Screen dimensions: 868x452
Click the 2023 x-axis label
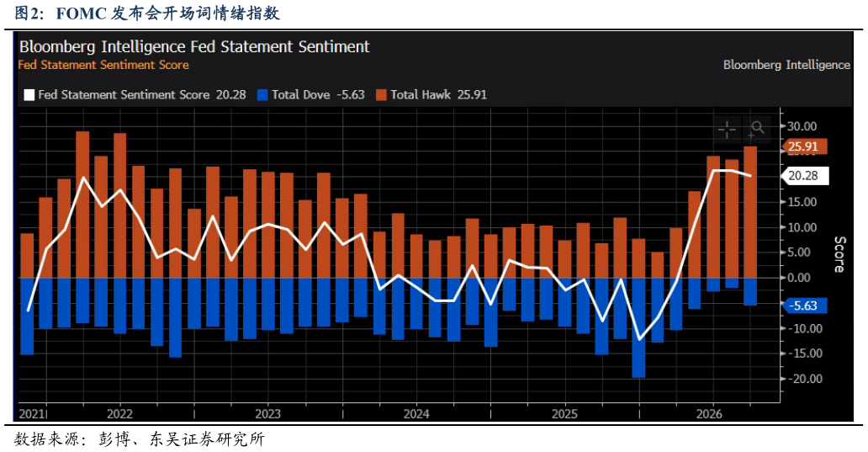(x=268, y=414)
